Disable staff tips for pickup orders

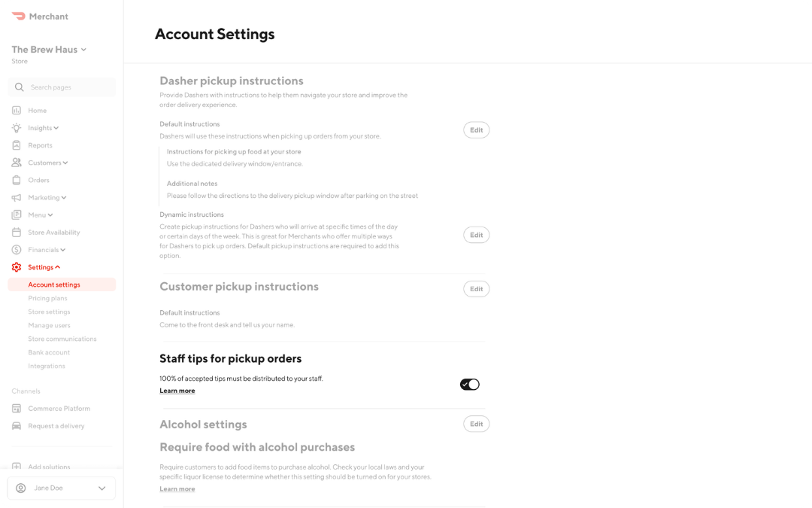point(469,384)
